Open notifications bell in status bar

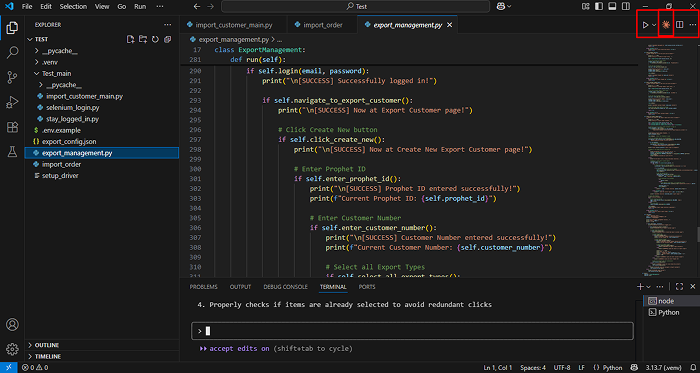[x=693, y=368]
